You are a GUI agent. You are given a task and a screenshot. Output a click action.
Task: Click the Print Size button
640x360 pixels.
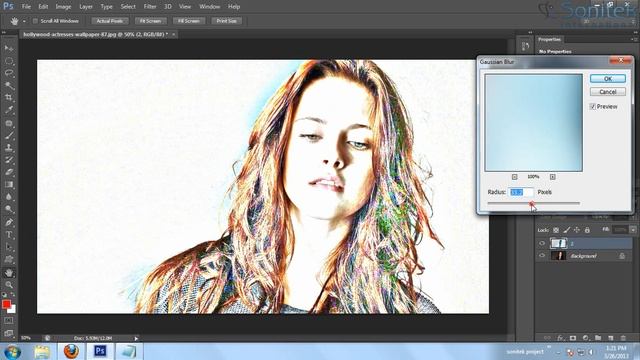point(227,21)
